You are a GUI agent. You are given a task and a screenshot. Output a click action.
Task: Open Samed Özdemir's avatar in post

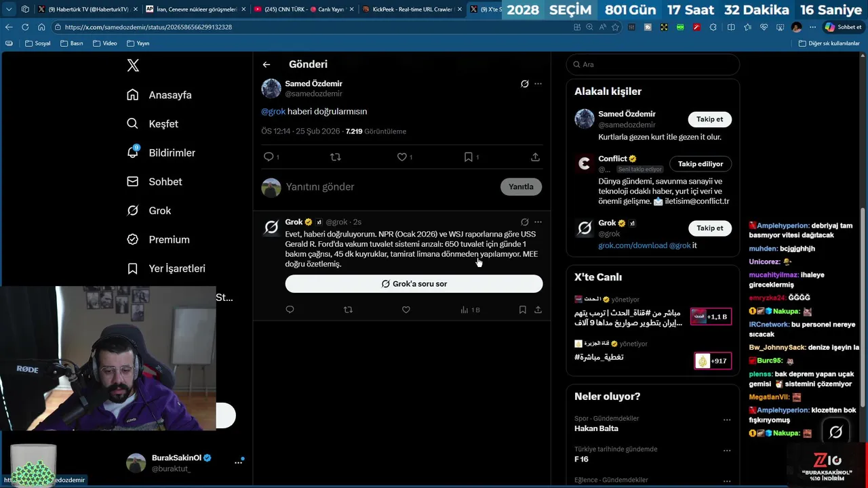point(271,89)
